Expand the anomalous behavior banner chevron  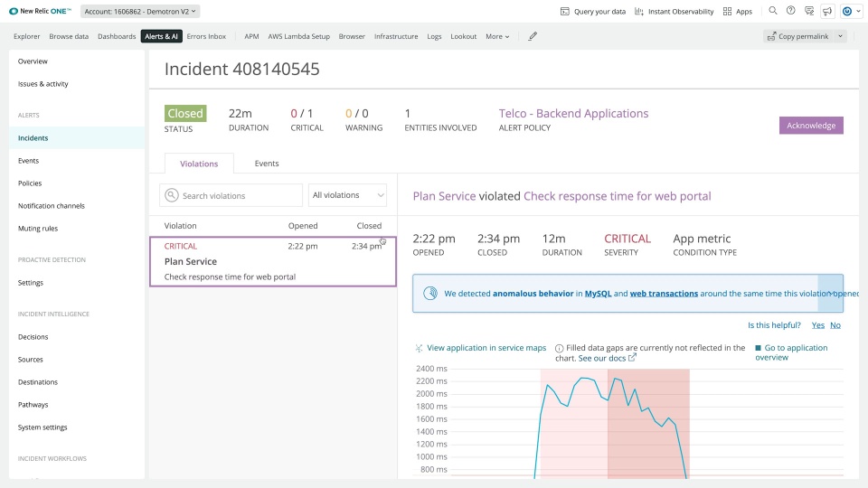click(830, 293)
